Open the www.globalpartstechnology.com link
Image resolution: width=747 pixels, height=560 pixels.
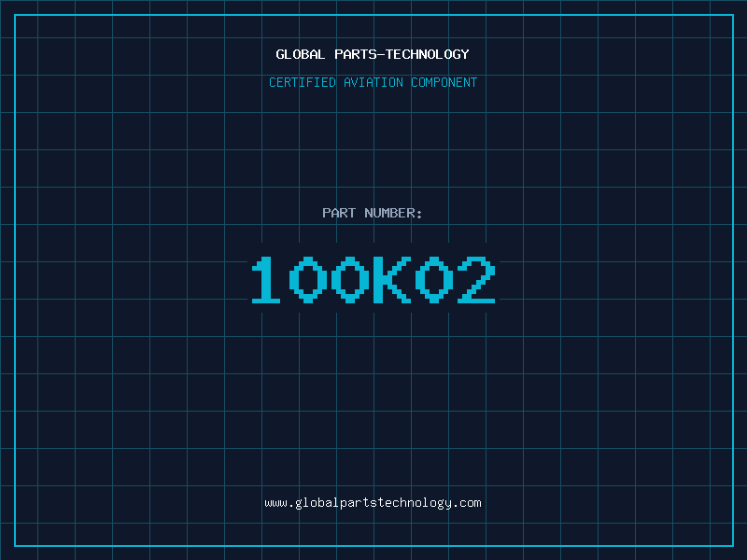pyautogui.click(x=373, y=503)
